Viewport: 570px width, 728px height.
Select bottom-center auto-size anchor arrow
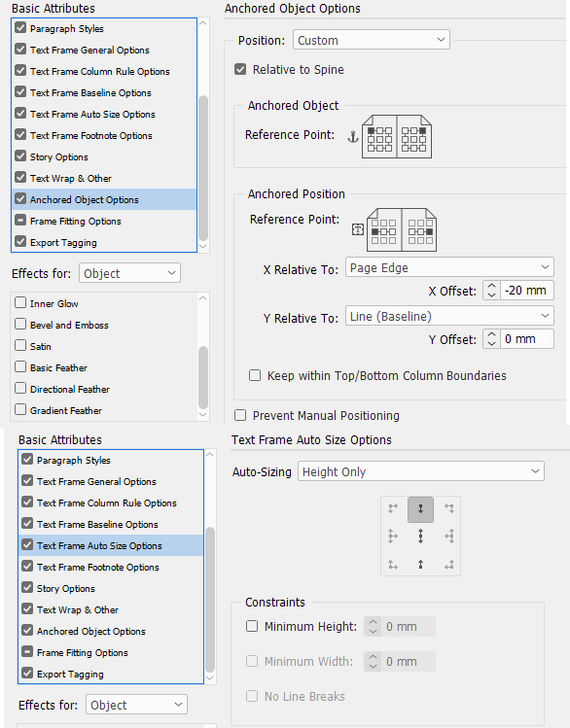[420, 564]
